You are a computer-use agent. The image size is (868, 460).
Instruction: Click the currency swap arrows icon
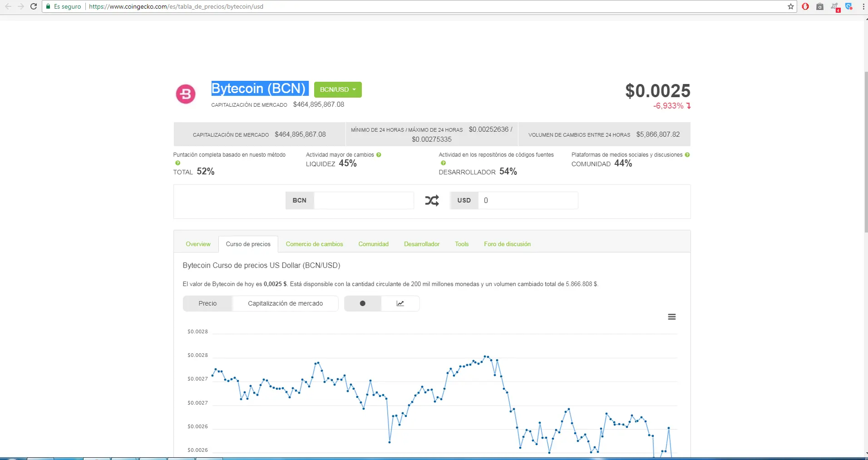[432, 200]
